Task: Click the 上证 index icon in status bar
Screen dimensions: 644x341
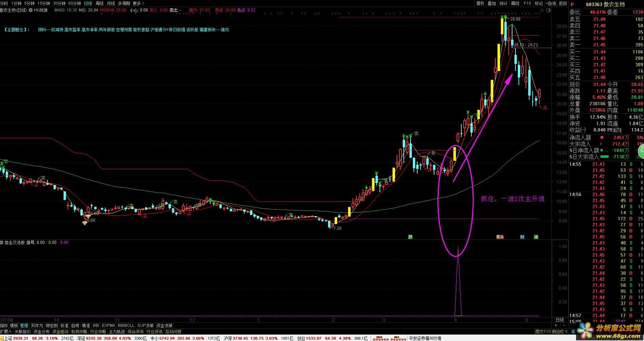Action: [2, 338]
